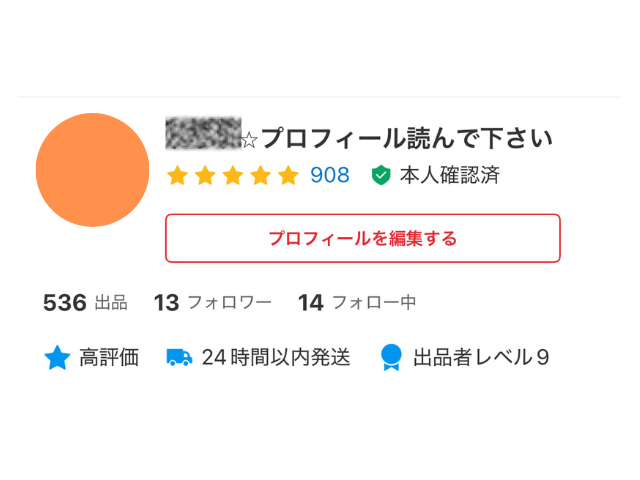Click the second yellow rating star

205,176
